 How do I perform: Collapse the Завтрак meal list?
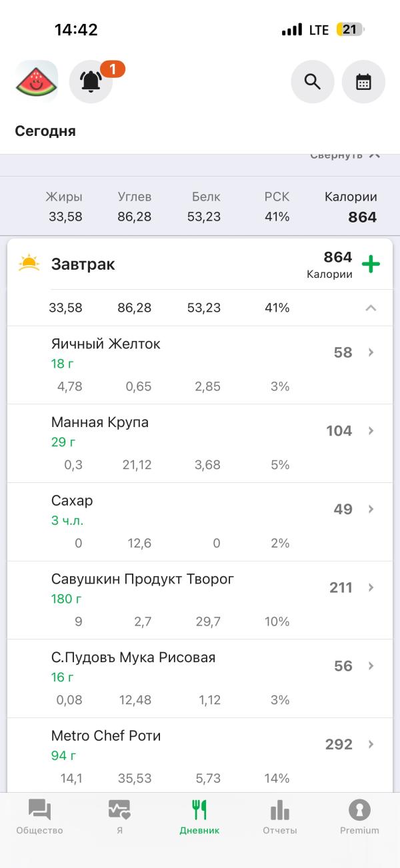pos(371,308)
